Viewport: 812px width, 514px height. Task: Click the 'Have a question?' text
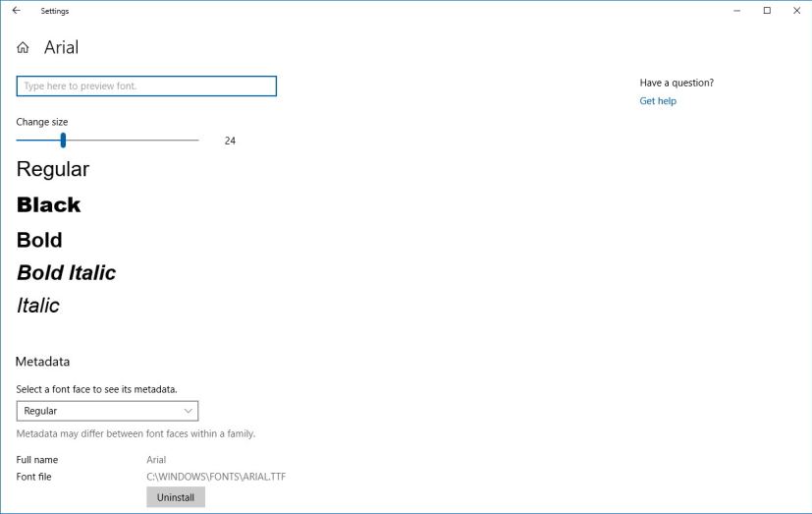pyautogui.click(x=677, y=83)
